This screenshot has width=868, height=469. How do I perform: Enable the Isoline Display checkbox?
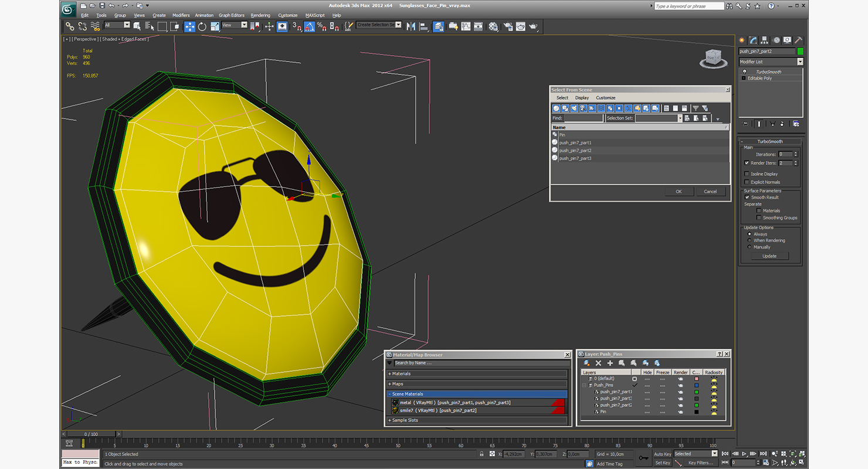click(747, 174)
